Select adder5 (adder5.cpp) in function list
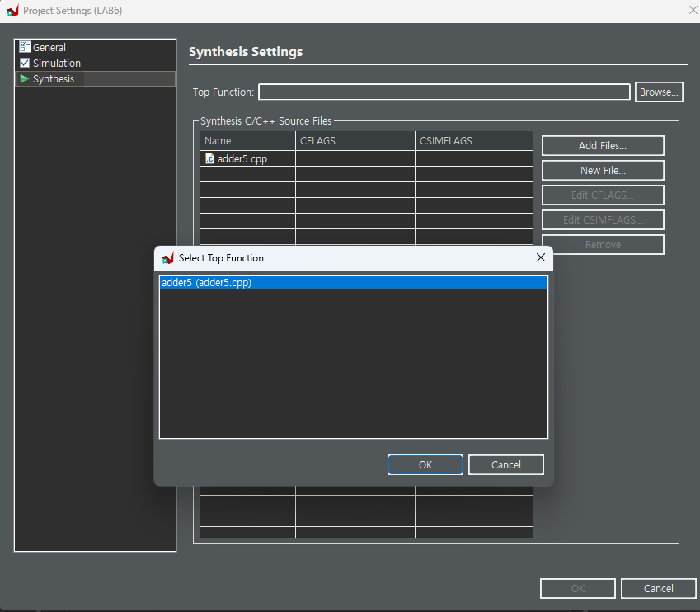The image size is (700, 612). tap(353, 282)
